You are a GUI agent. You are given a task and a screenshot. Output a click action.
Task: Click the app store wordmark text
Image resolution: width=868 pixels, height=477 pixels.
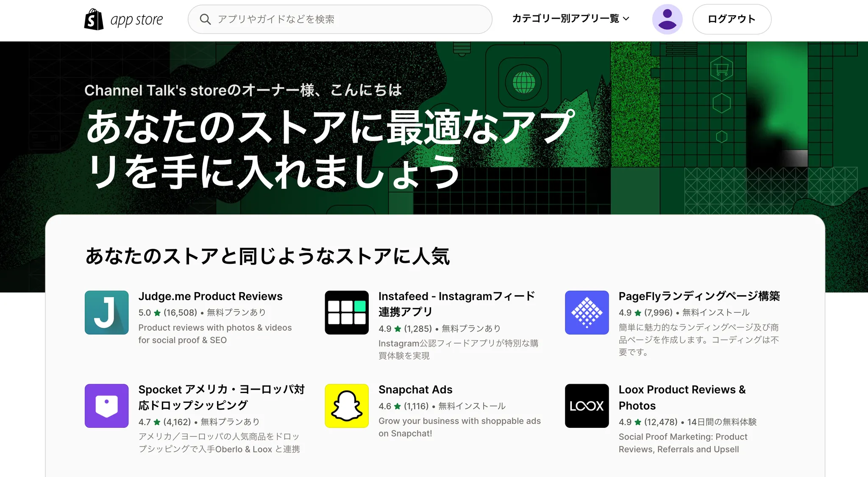point(136,20)
